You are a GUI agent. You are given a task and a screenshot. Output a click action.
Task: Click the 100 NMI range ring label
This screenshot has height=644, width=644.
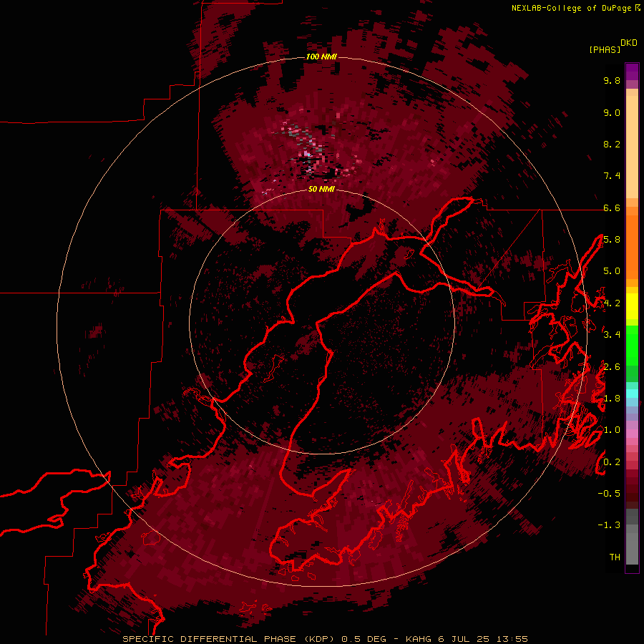321,57
